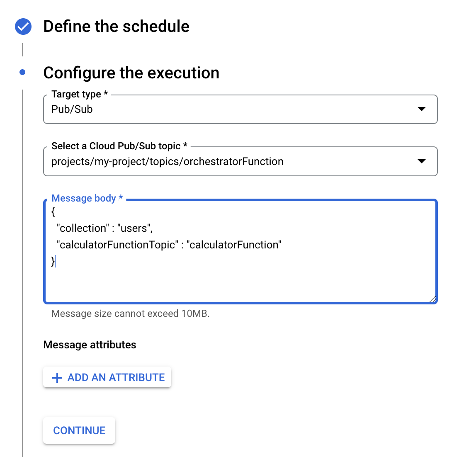Grab the message body resize handle
Screen dimensions: 476x457
pos(432,299)
